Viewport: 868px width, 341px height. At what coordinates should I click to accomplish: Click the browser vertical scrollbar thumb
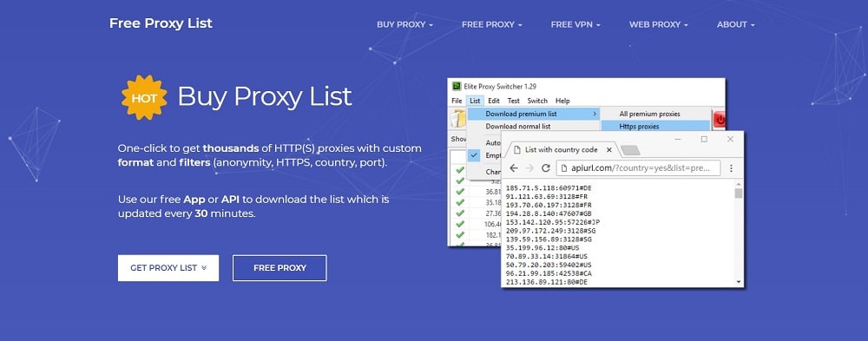pos(739,193)
